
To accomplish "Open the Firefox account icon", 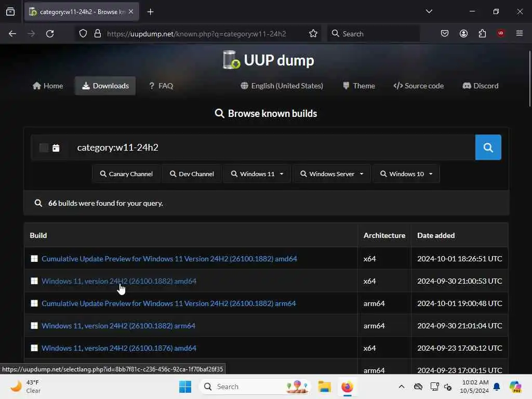I will click(463, 34).
